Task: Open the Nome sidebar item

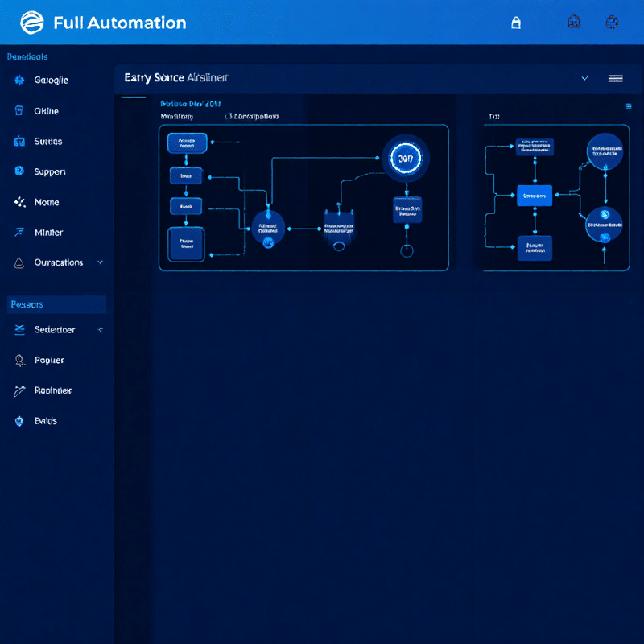Action: (x=47, y=202)
